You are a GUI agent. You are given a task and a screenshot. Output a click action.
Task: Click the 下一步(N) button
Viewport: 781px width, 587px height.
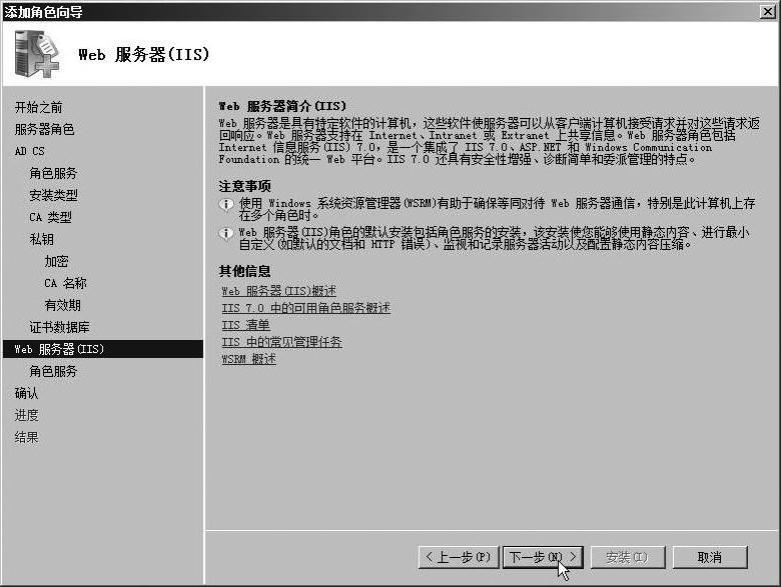click(x=543, y=557)
